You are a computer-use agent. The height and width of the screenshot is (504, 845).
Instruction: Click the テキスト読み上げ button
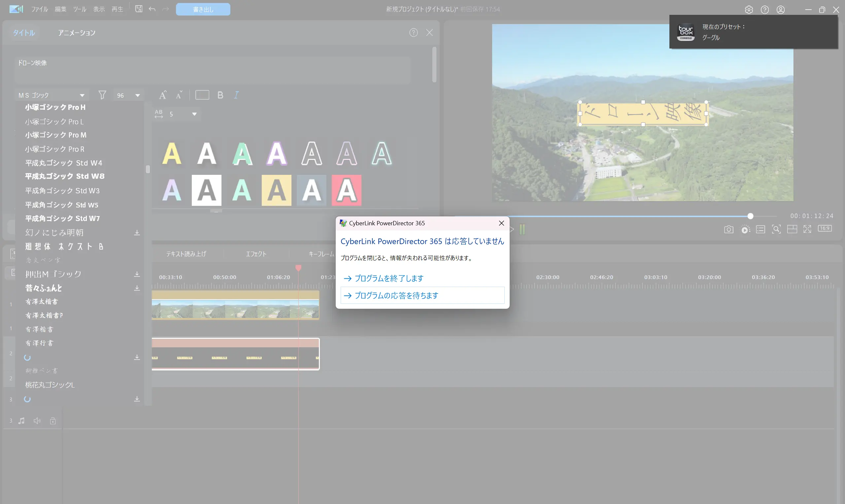point(186,254)
